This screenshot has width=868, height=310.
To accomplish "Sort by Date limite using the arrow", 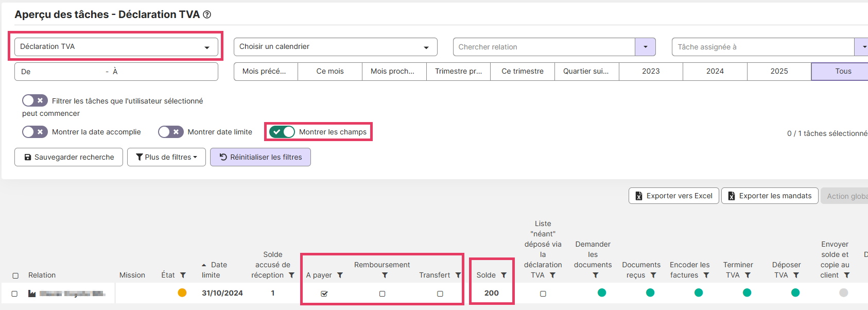I will pyautogui.click(x=204, y=265).
